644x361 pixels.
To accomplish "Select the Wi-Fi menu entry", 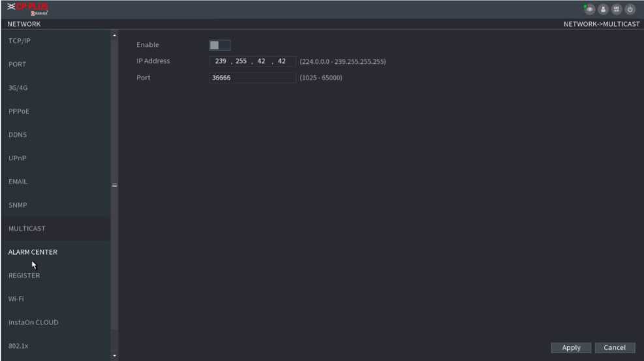I will [x=16, y=299].
